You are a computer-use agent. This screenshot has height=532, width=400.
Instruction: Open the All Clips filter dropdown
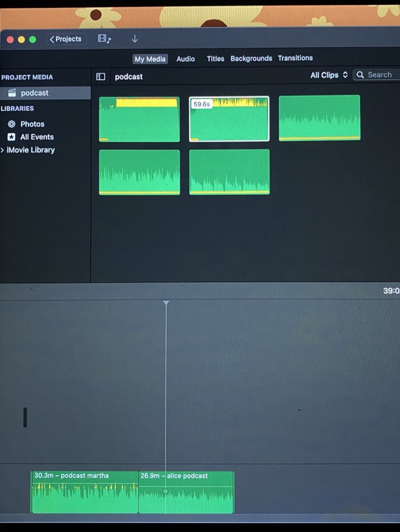pos(329,75)
